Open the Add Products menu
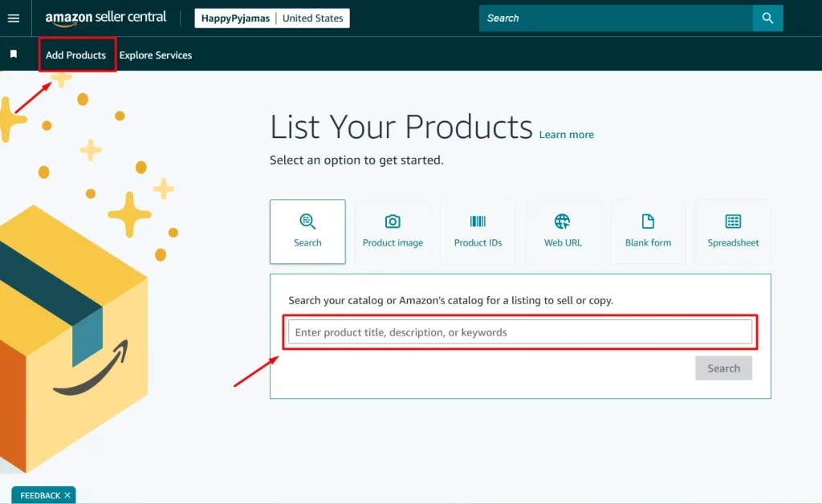Image resolution: width=822 pixels, height=504 pixels. tap(75, 55)
